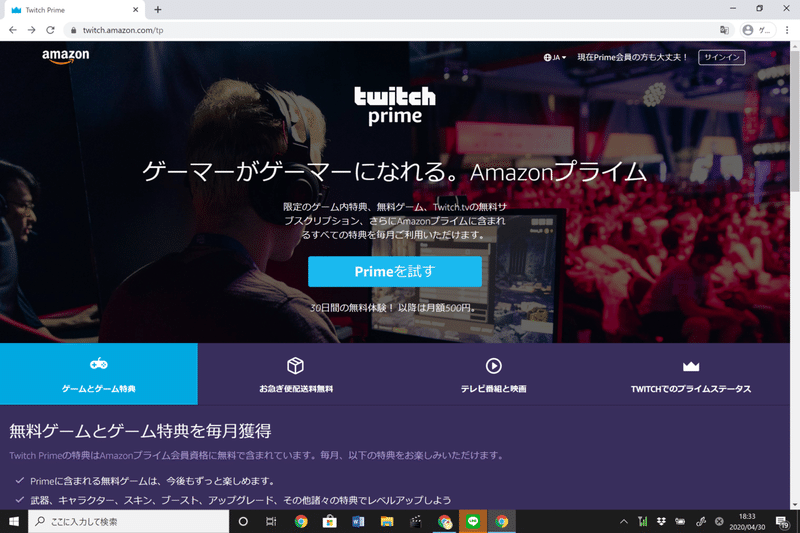Click the translate page icon in the address bar
The height and width of the screenshot is (533, 800).
pyautogui.click(x=724, y=30)
